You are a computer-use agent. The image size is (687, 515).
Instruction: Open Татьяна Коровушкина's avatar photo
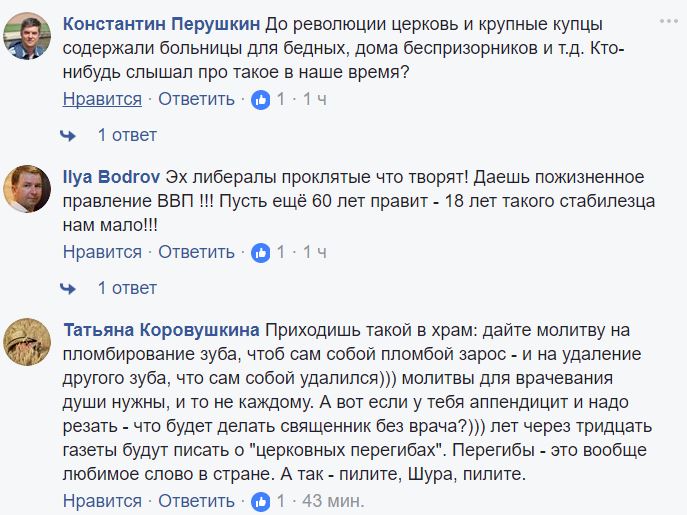click(27, 342)
